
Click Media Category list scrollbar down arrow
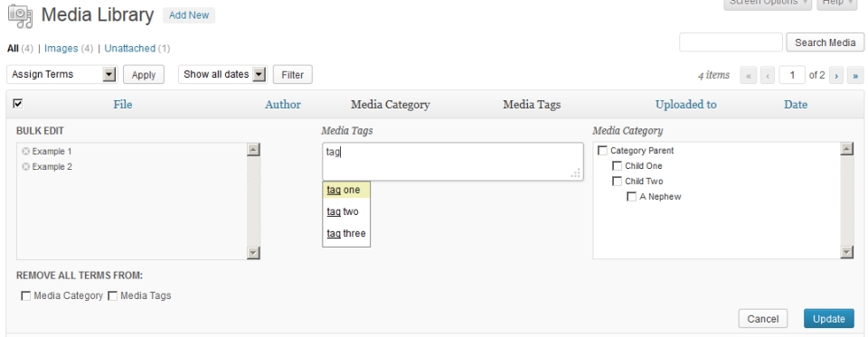click(847, 252)
